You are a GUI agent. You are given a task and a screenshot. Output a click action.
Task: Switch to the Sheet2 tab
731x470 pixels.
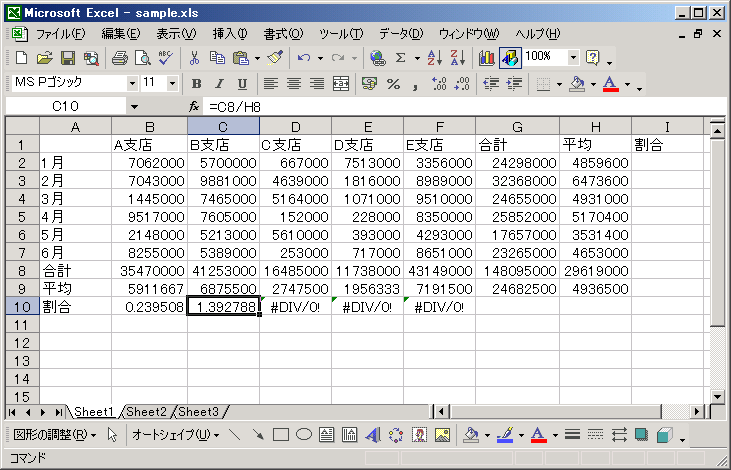(x=146, y=412)
